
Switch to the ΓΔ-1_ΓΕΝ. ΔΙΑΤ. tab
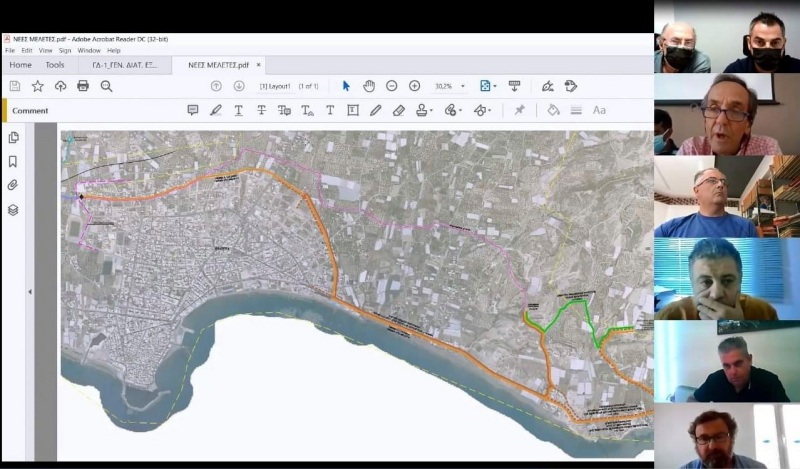pos(125,65)
